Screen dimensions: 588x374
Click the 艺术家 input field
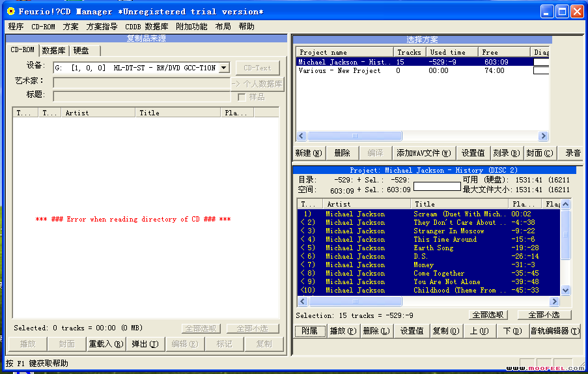(x=142, y=83)
